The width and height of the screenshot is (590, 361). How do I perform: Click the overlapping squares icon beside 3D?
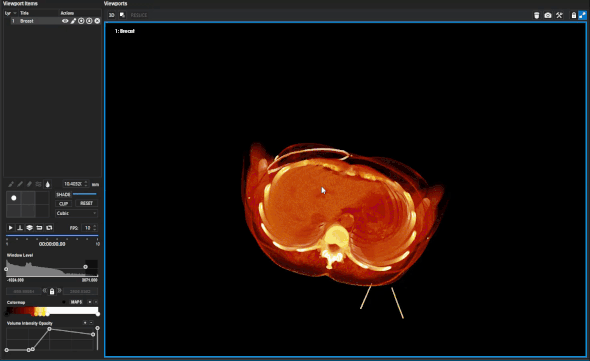(122, 15)
